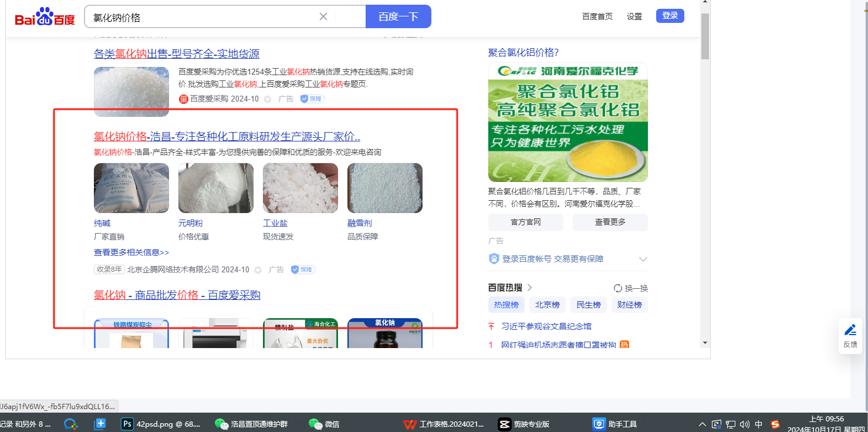Click the 官方官网 button

(x=526, y=222)
